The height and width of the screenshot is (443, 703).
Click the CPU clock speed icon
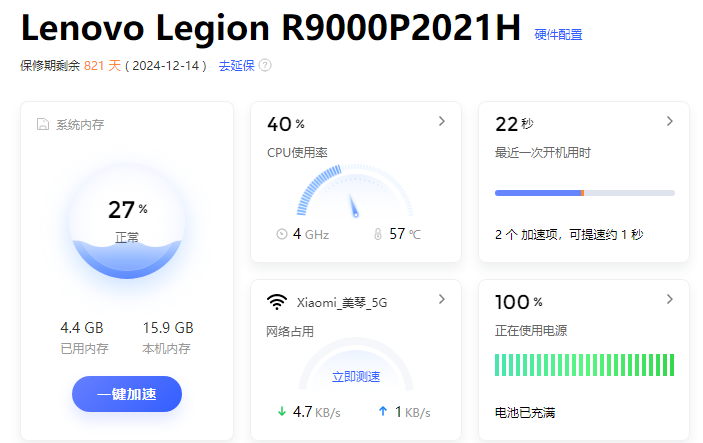click(x=281, y=234)
